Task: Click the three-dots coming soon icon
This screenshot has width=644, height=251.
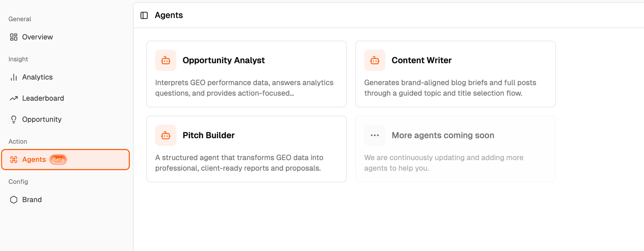Action: coord(375,135)
